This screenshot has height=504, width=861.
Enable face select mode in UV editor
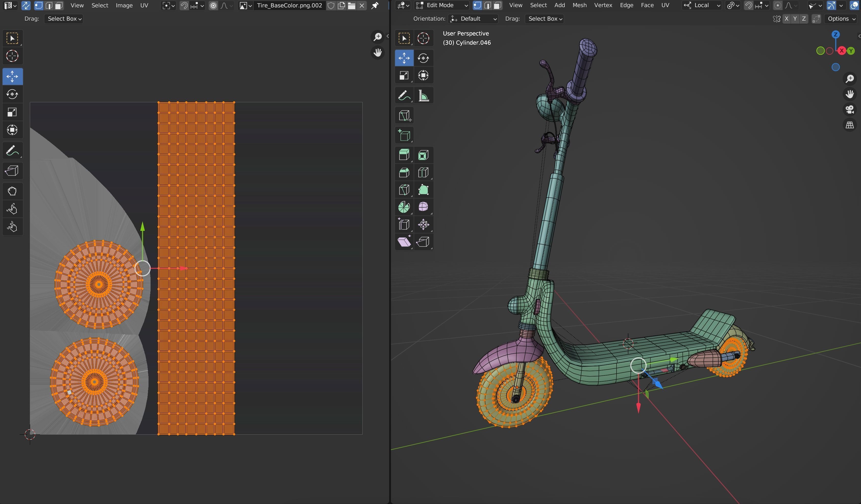pos(59,5)
